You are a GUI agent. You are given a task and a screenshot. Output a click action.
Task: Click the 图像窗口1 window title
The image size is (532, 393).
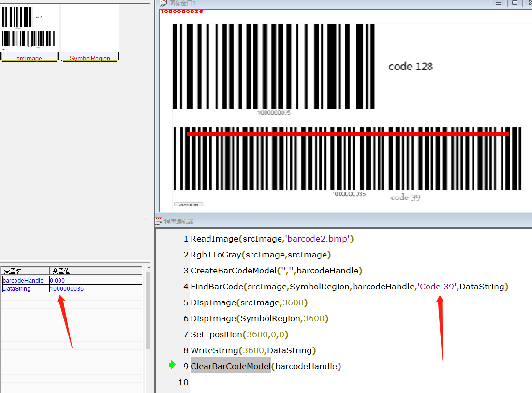click(x=182, y=3)
